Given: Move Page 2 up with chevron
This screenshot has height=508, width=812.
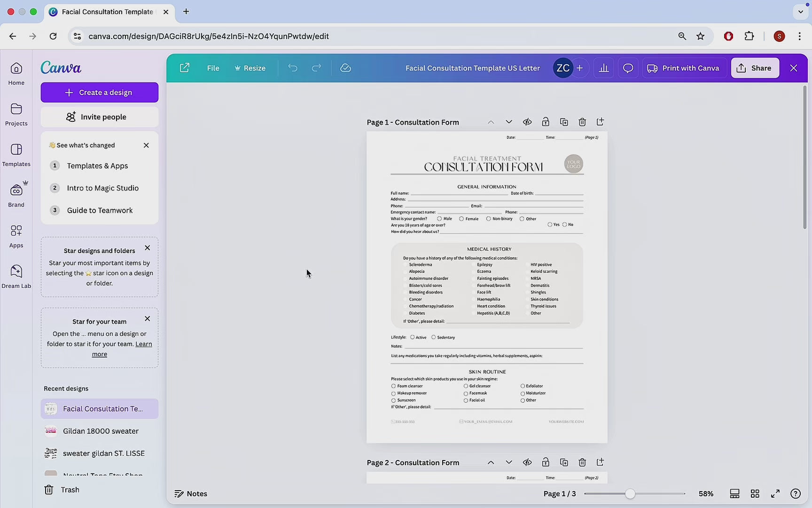Looking at the screenshot, I should (491, 462).
